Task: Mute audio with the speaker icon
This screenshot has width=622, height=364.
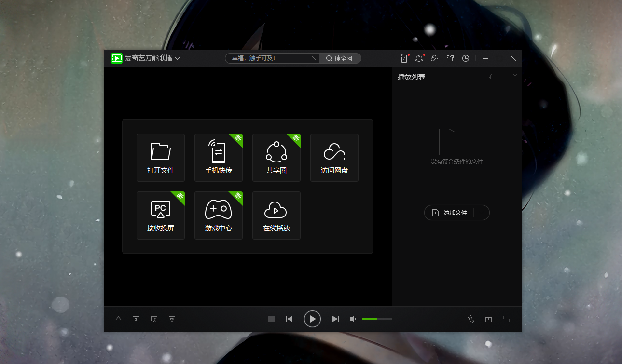Action: (353, 319)
